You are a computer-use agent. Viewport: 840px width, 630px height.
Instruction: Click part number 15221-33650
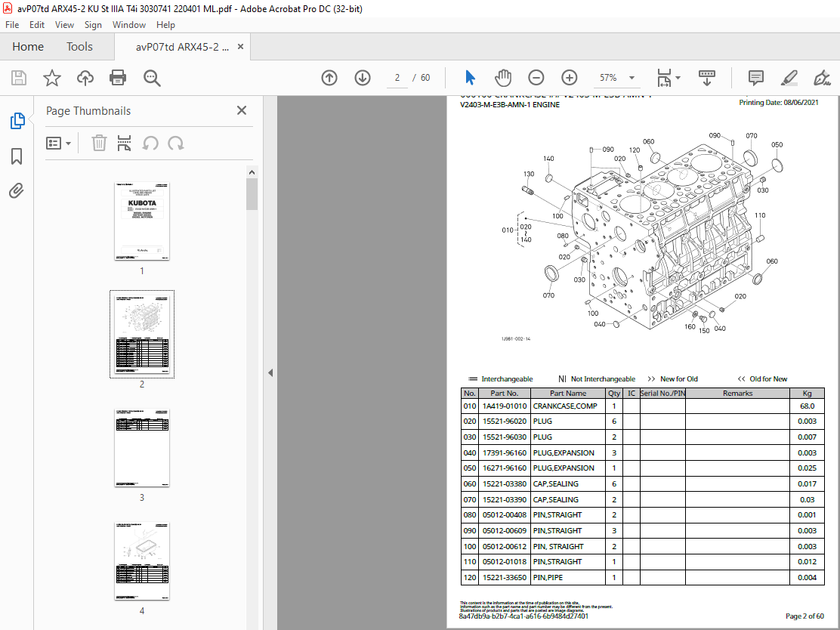click(x=504, y=577)
